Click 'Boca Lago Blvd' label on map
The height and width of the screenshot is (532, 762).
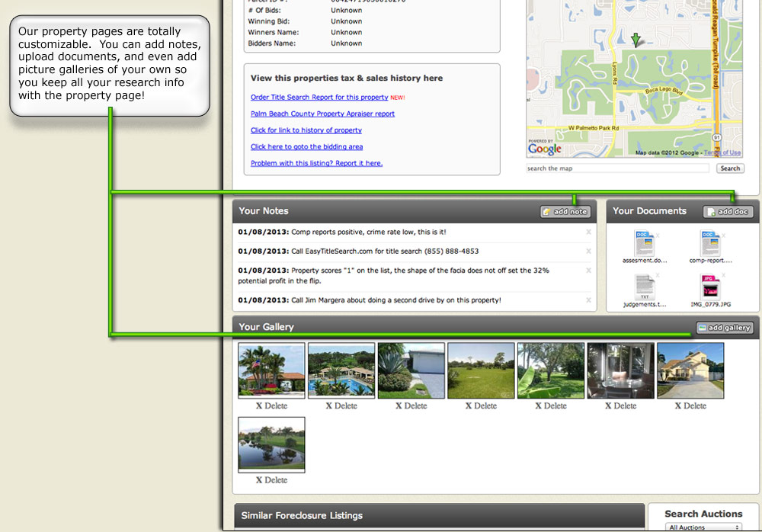coord(664,91)
